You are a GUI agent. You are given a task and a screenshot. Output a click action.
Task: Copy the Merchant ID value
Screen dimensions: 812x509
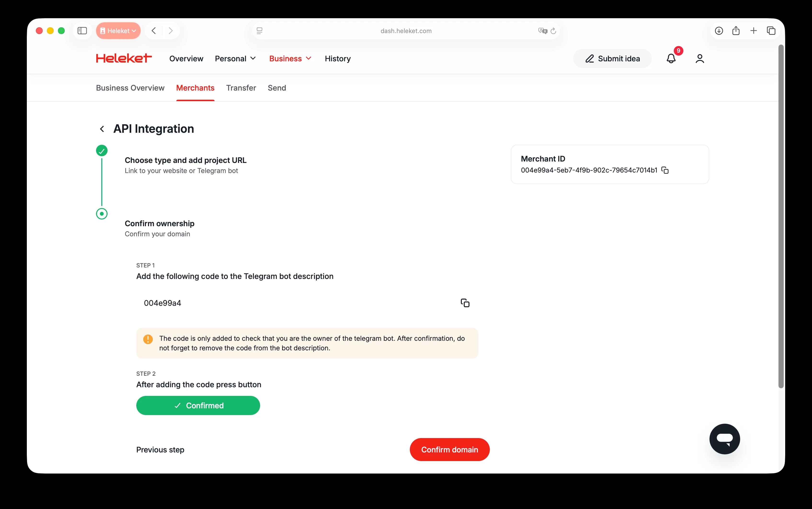coord(665,170)
